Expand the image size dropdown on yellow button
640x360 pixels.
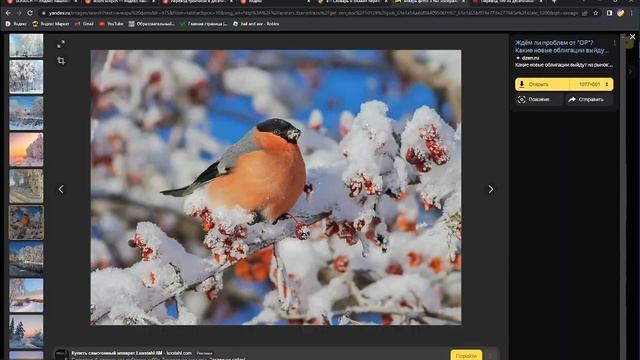592,84
